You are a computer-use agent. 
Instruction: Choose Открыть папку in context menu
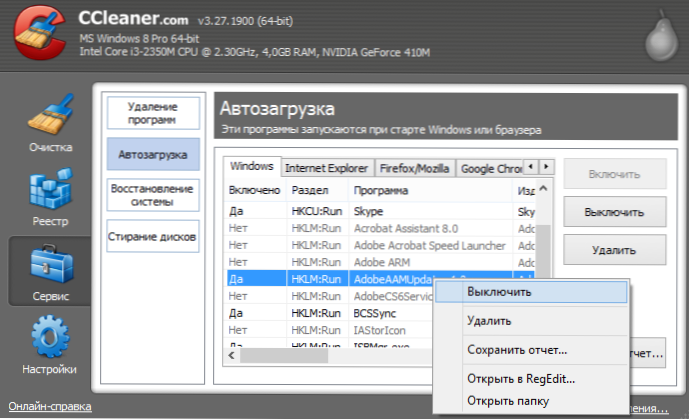point(531,401)
